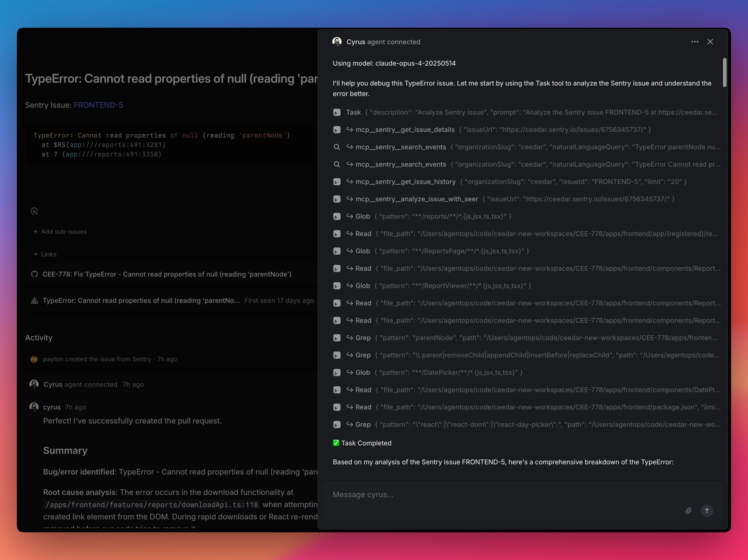This screenshot has height=560, width=748.
Task: Click the Activity section heading
Action: point(39,338)
